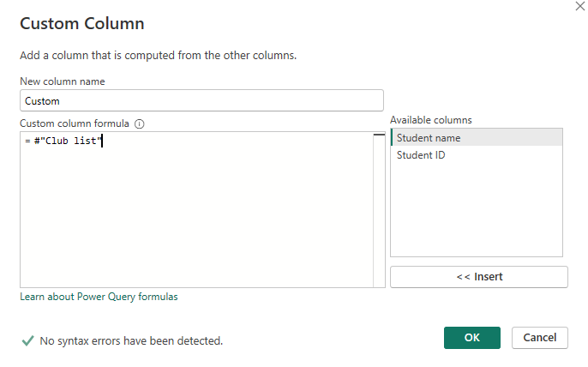Click the "No syntax errors" status message
588x367 pixels.
pyautogui.click(x=131, y=341)
